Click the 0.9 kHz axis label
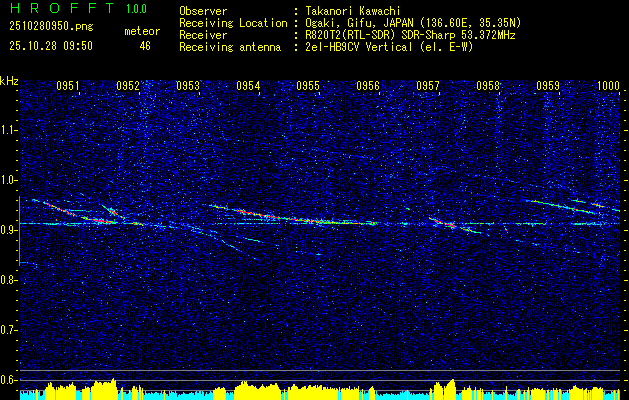Screen dimensions: 629x400 9,230
